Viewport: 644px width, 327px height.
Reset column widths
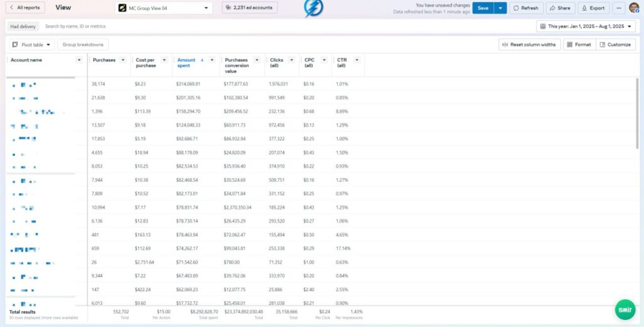tap(529, 45)
